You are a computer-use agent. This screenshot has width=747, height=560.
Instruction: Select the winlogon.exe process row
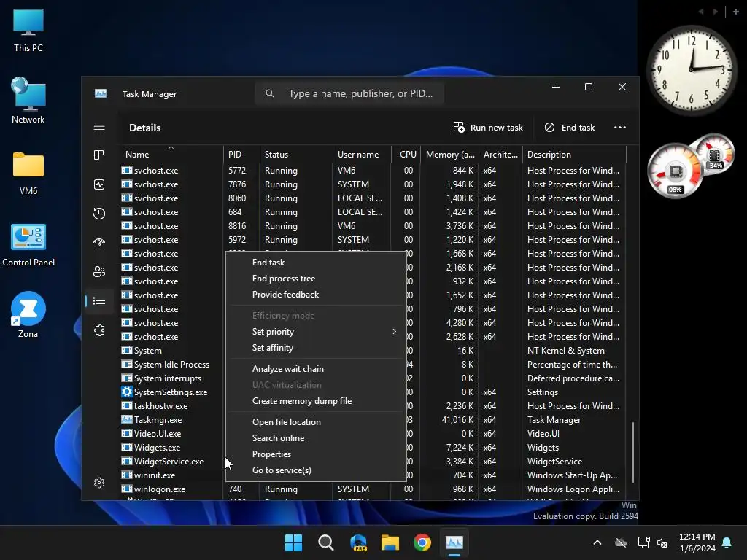pos(373,489)
